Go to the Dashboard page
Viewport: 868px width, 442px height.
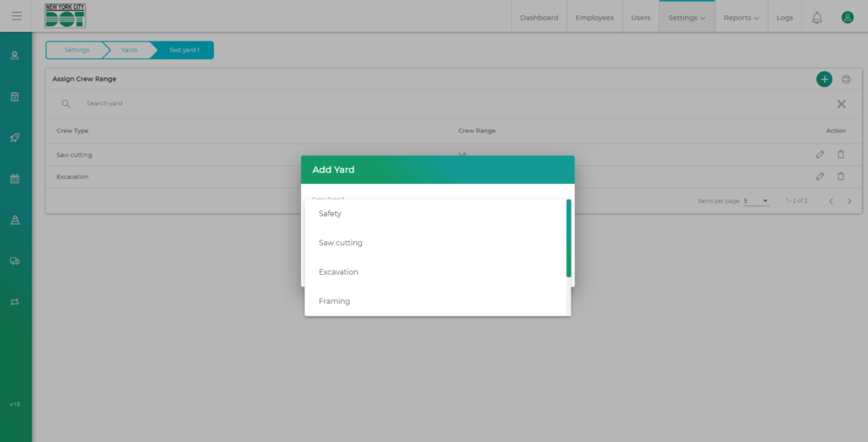pyautogui.click(x=539, y=18)
